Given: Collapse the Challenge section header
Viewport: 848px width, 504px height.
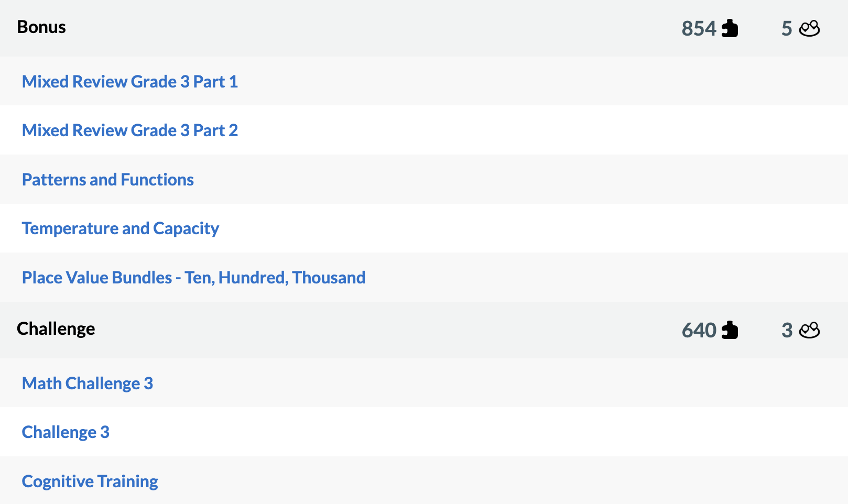Looking at the screenshot, I should pos(56,328).
